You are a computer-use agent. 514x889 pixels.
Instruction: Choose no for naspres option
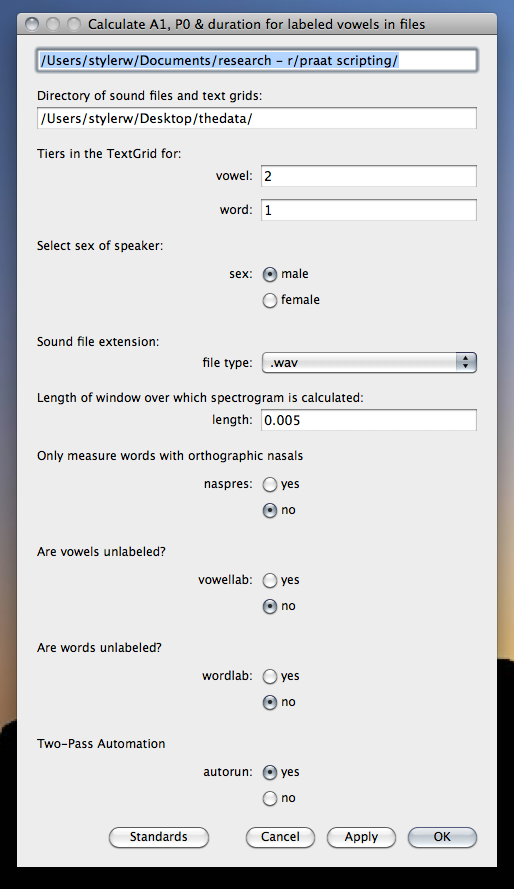pyautogui.click(x=270, y=510)
